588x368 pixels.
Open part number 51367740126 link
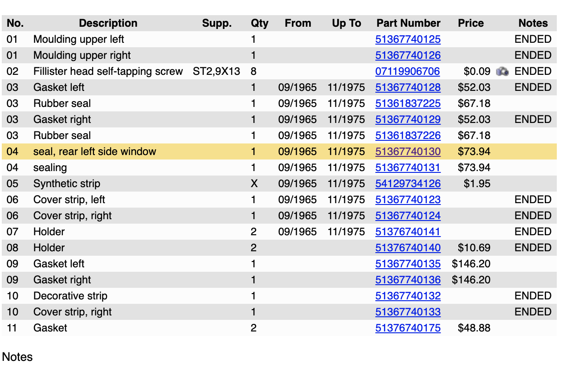(x=408, y=55)
